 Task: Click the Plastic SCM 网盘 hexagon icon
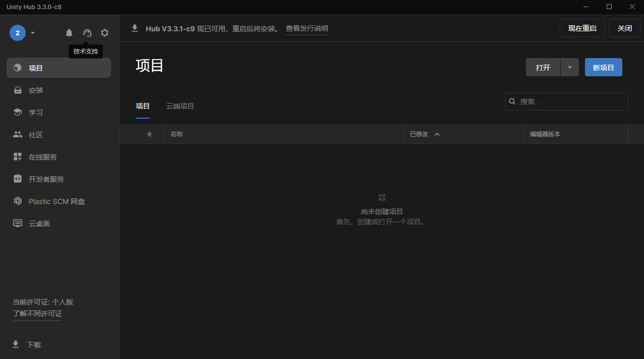tap(18, 201)
